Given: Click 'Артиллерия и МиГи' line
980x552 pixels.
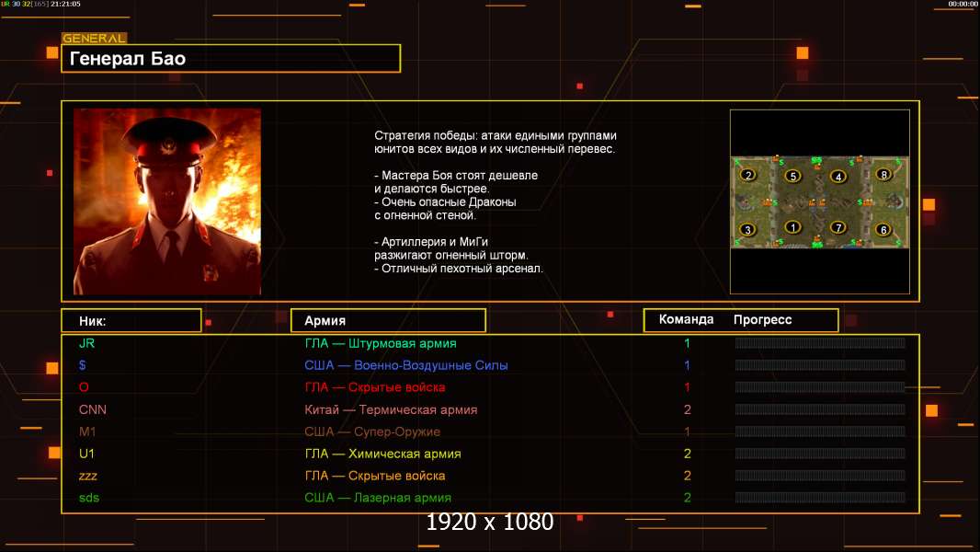Looking at the screenshot, I should pyautogui.click(x=431, y=242).
